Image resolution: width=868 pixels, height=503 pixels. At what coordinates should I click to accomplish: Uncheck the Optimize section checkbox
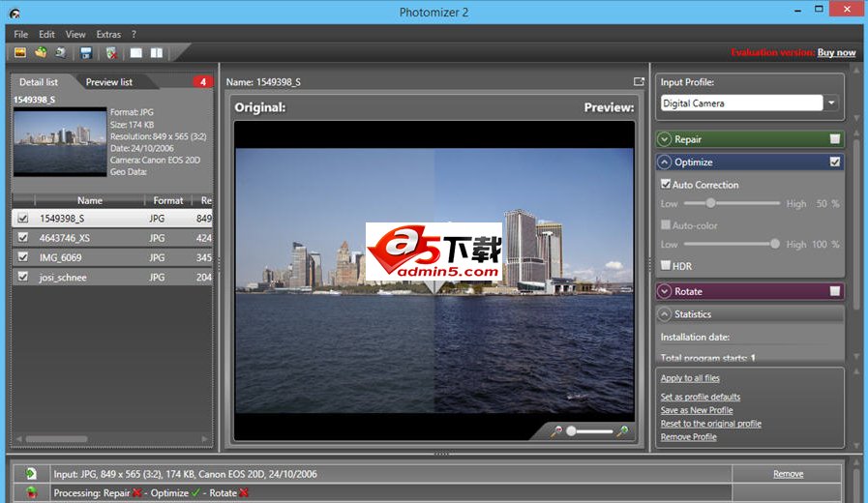coord(835,163)
